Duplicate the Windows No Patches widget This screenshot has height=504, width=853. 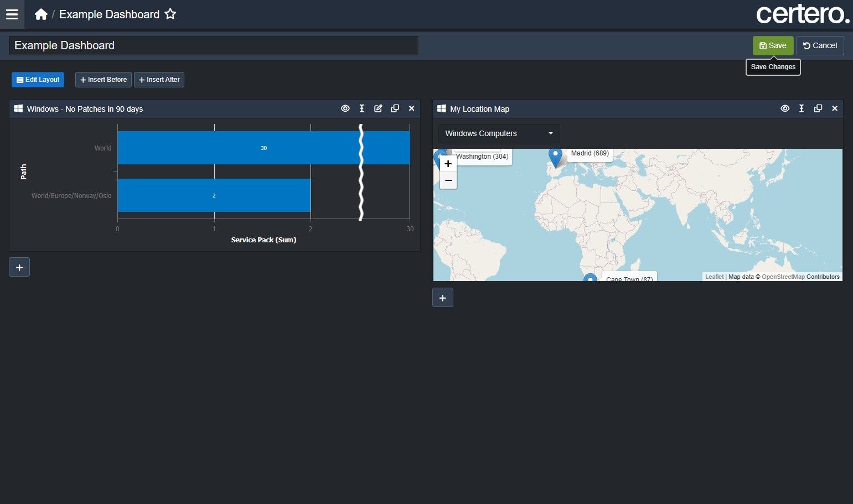coord(395,108)
